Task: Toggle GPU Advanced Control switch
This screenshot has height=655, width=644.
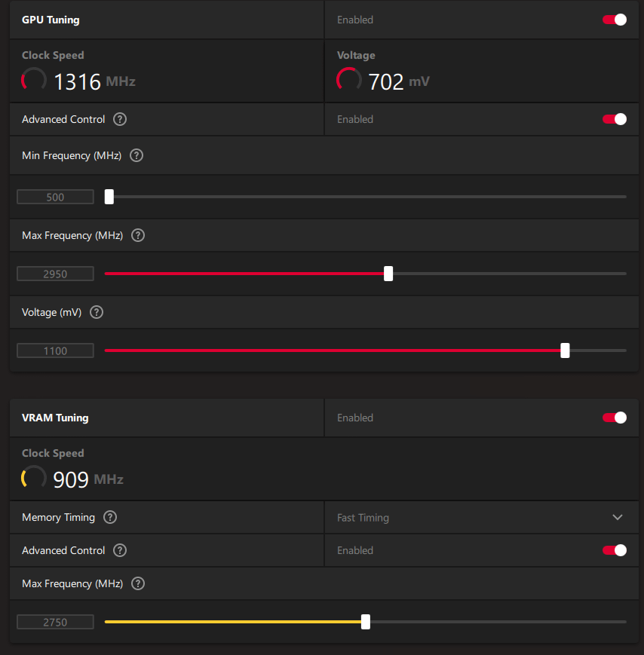Action: [x=615, y=120]
